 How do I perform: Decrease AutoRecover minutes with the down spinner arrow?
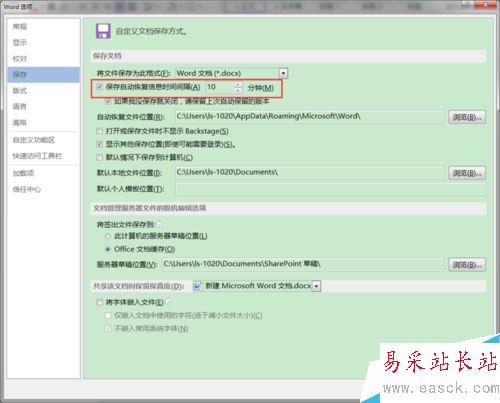[x=238, y=90]
